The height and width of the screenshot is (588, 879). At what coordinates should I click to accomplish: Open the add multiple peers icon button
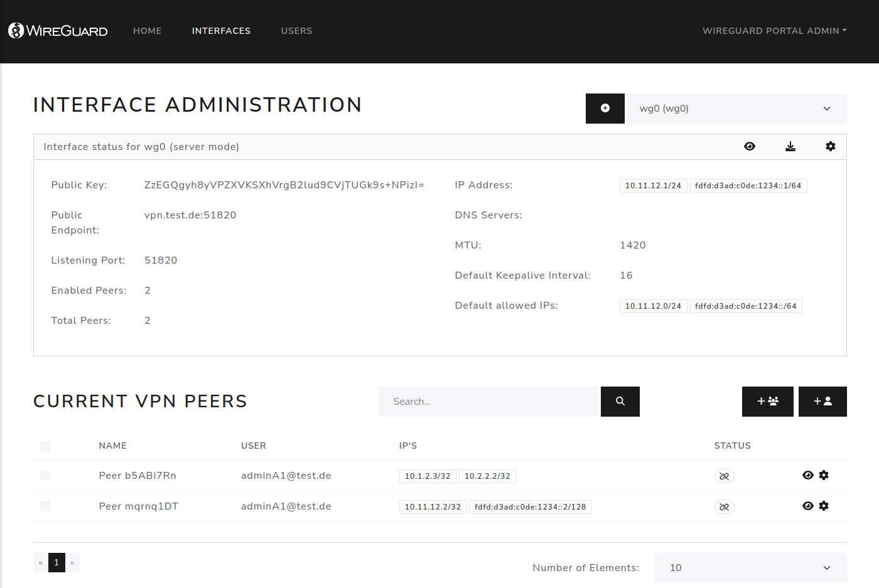pyautogui.click(x=767, y=401)
